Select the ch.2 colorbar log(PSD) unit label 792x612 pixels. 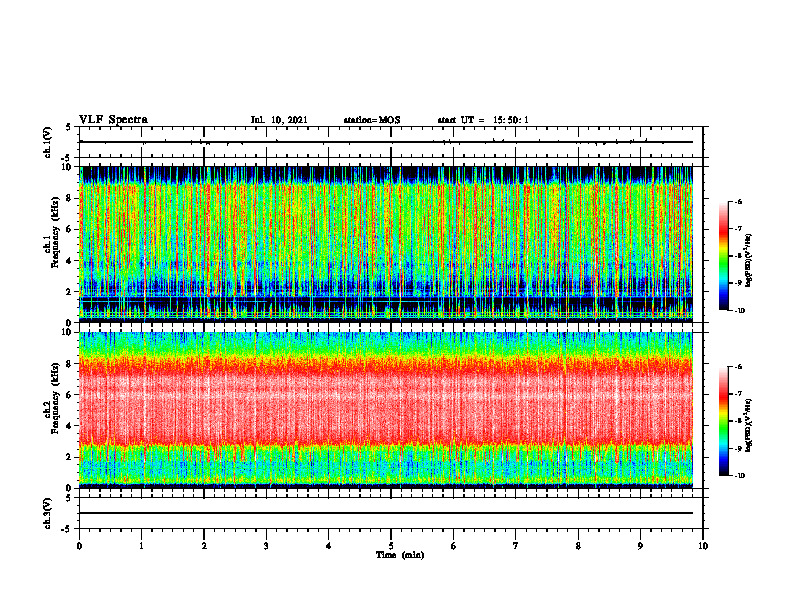(x=749, y=425)
